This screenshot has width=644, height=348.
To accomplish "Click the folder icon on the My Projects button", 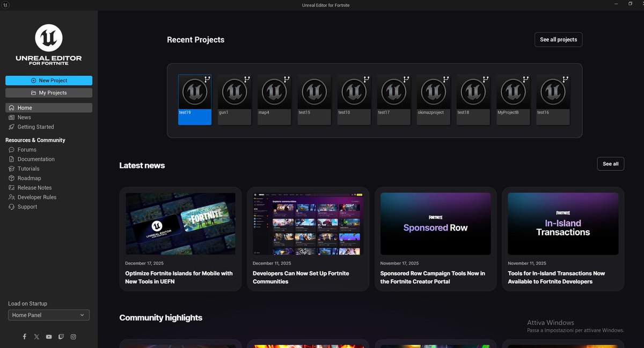I will point(34,93).
